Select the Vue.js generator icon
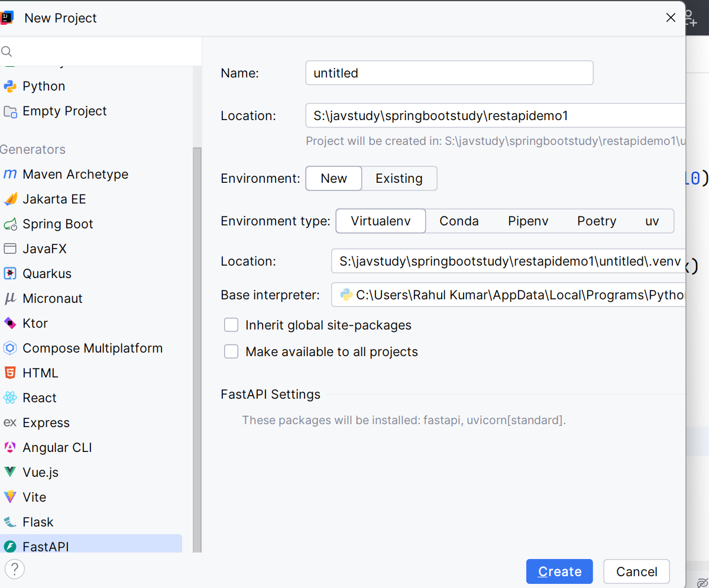Viewport: 709px width, 588px height. (10, 473)
